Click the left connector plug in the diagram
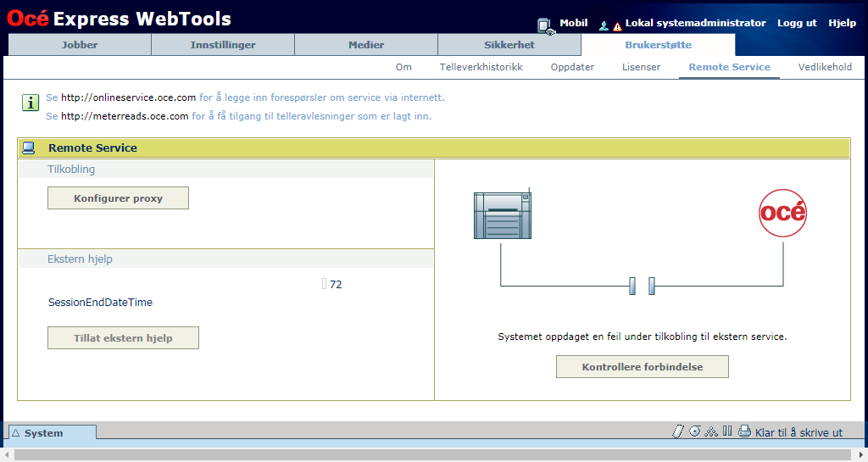Image resolution: width=868 pixels, height=462 pixels. click(632, 286)
